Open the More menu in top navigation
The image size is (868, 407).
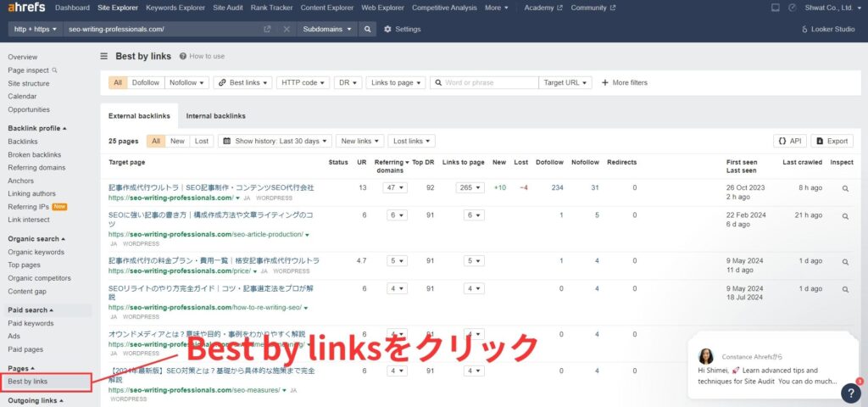pos(496,8)
